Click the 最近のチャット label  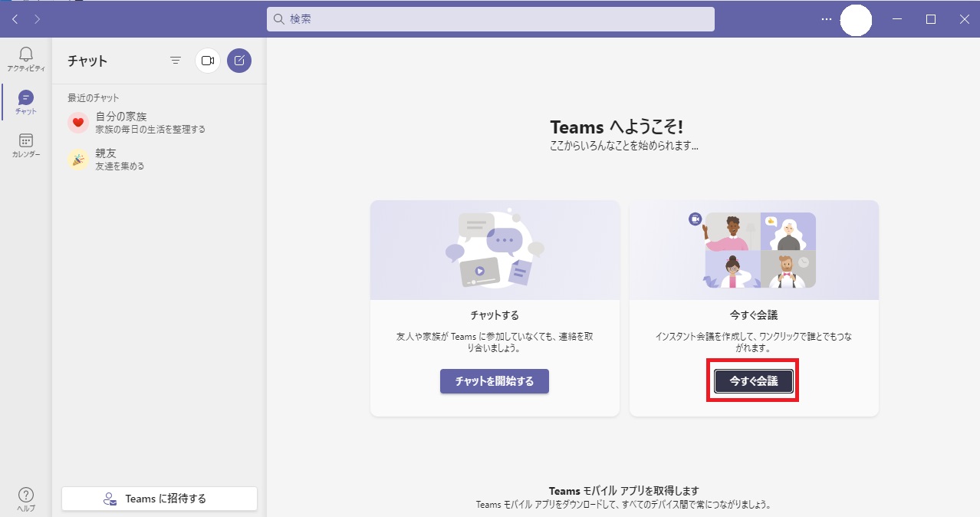(94, 98)
